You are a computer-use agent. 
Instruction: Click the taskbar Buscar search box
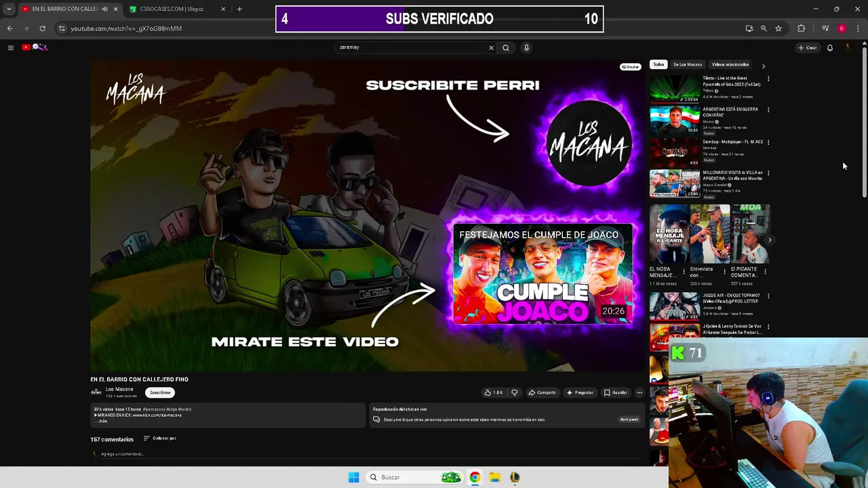(414, 477)
